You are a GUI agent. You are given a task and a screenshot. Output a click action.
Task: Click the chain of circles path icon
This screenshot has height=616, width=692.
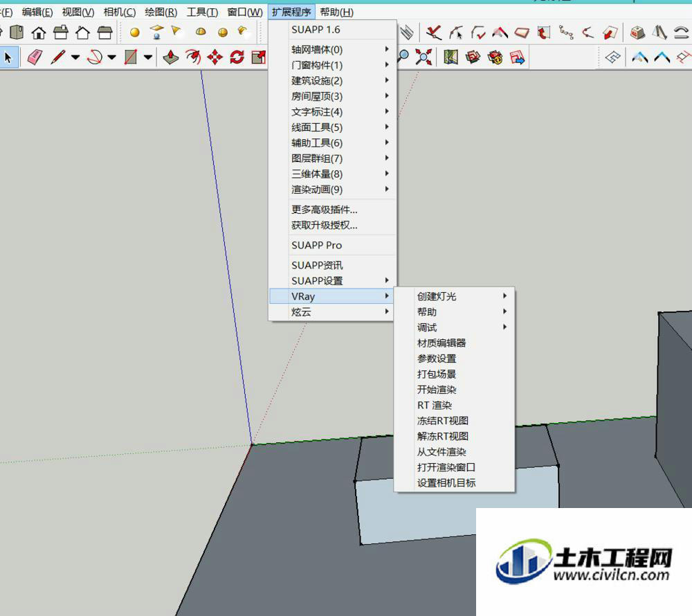[x=566, y=33]
